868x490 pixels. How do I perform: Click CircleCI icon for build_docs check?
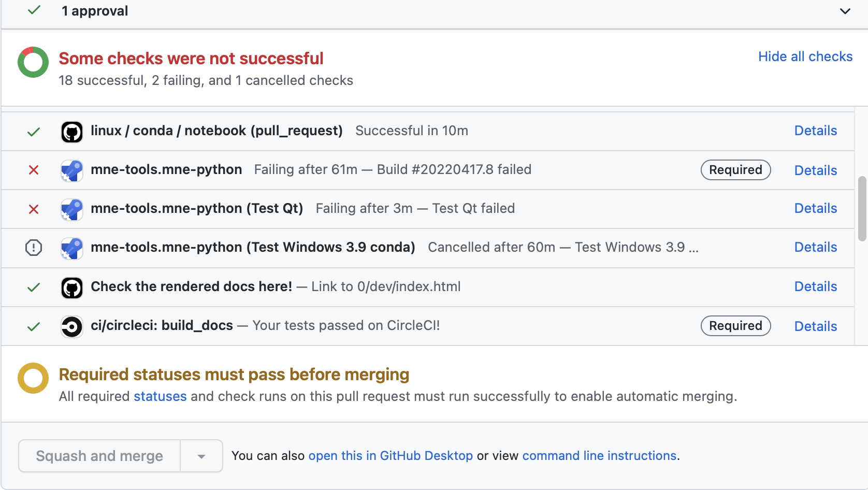72,326
